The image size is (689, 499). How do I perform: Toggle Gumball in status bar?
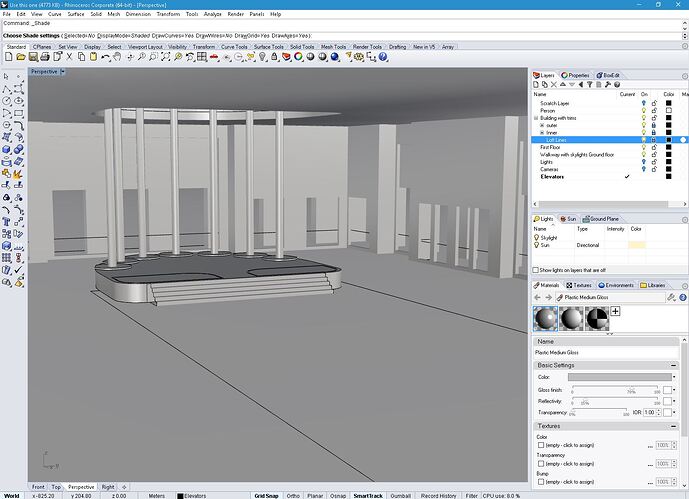(400, 495)
